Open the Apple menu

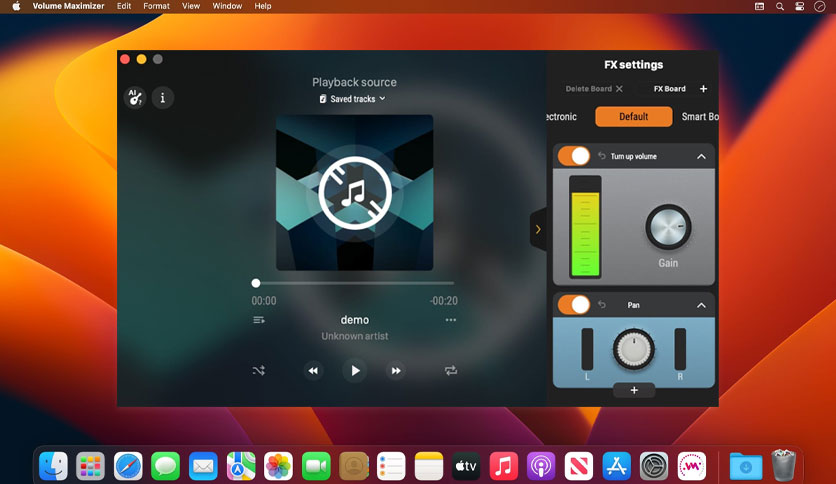(x=16, y=6)
